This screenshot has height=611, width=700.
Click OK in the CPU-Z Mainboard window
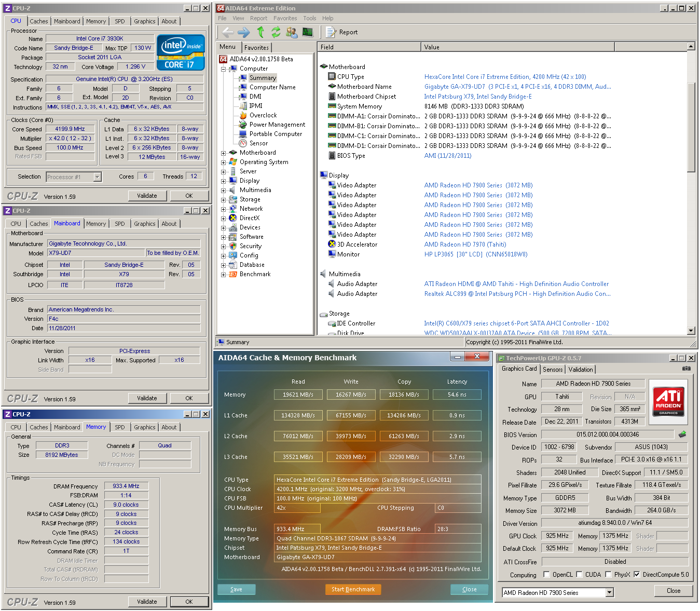click(x=189, y=398)
